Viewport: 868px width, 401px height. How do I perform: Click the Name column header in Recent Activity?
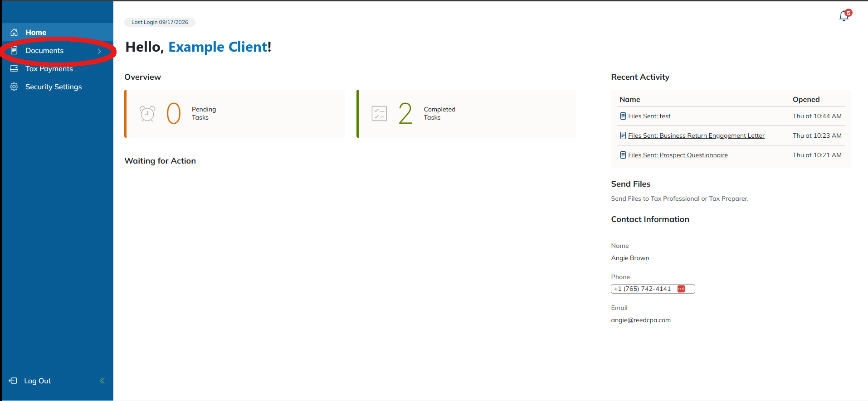click(630, 99)
